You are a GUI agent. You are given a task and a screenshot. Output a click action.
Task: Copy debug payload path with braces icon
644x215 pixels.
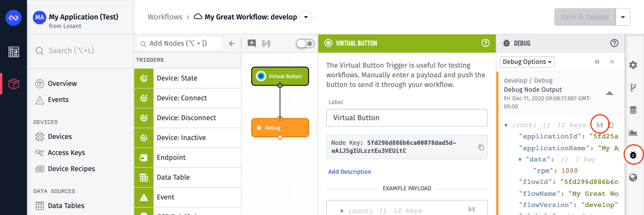coord(600,125)
